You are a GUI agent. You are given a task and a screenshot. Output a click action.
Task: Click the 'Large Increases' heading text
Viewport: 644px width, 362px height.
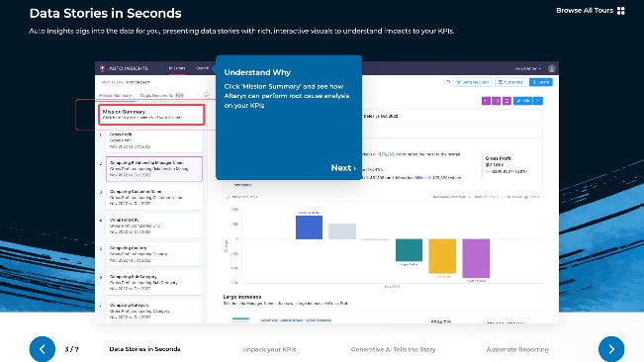[x=242, y=297]
